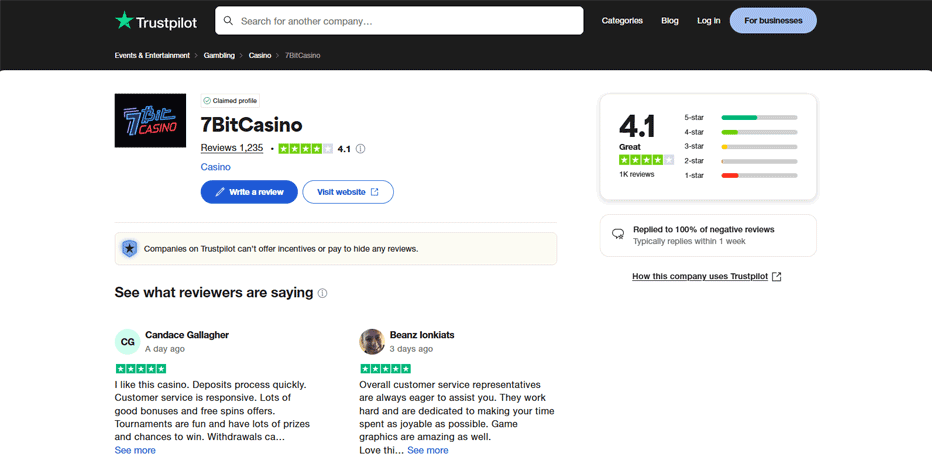Click the external link icon in Visit website
932x460 pixels.
[374, 192]
